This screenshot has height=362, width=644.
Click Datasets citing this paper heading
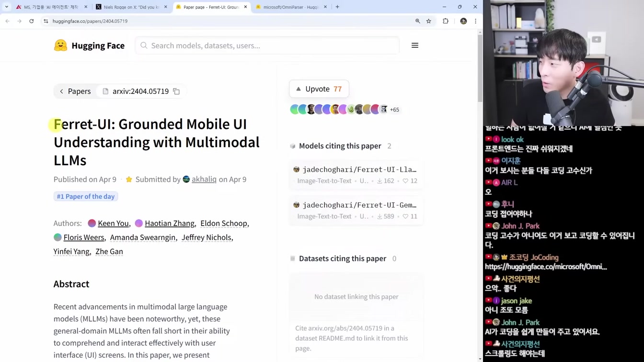click(x=343, y=259)
